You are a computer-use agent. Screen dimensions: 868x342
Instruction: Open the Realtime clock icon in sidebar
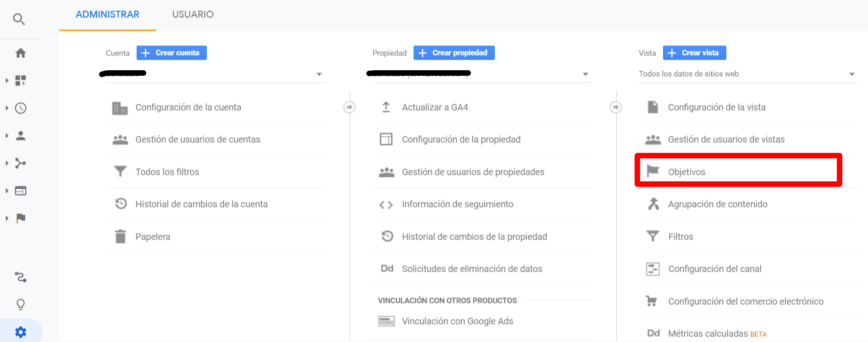point(21,108)
